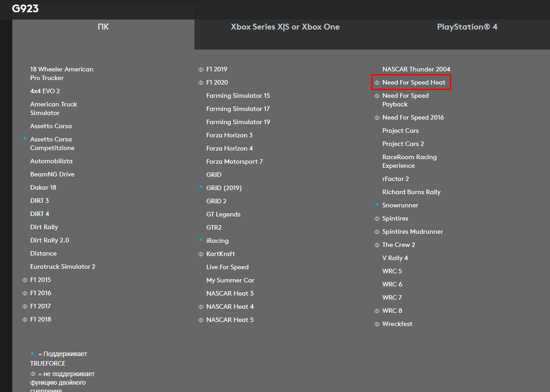Click RaceRoom Racing Experience
The image size is (550, 392).
pos(410,161)
